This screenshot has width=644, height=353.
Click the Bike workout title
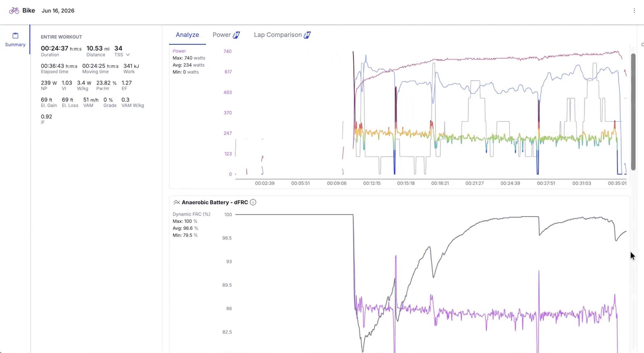(28, 11)
